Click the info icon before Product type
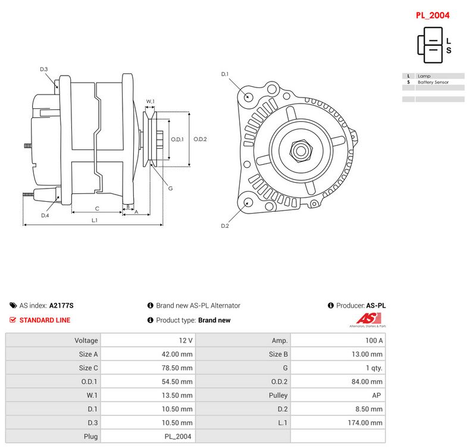 coord(151,320)
